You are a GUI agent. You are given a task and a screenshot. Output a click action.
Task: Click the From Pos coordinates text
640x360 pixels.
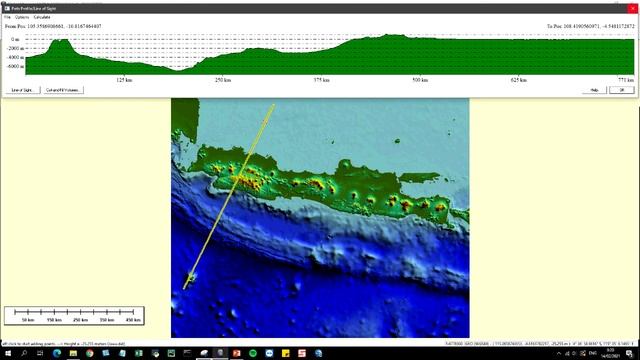coord(53,26)
